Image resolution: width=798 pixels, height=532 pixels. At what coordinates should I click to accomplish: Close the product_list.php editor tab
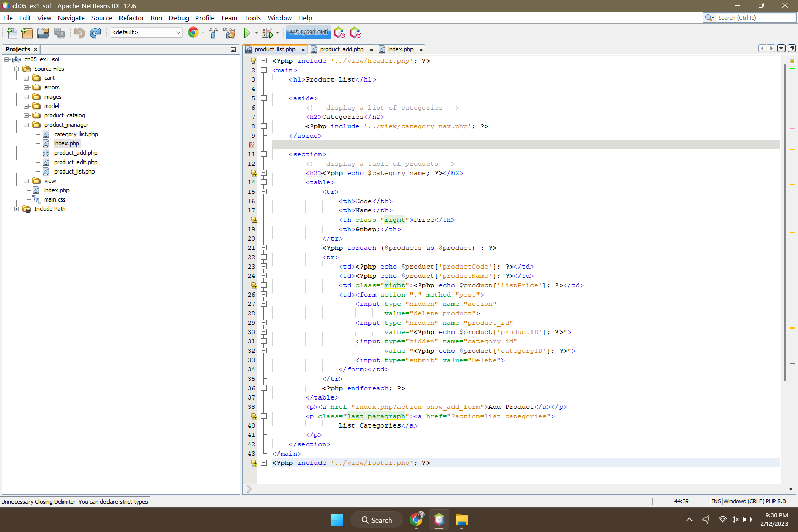tap(303, 50)
